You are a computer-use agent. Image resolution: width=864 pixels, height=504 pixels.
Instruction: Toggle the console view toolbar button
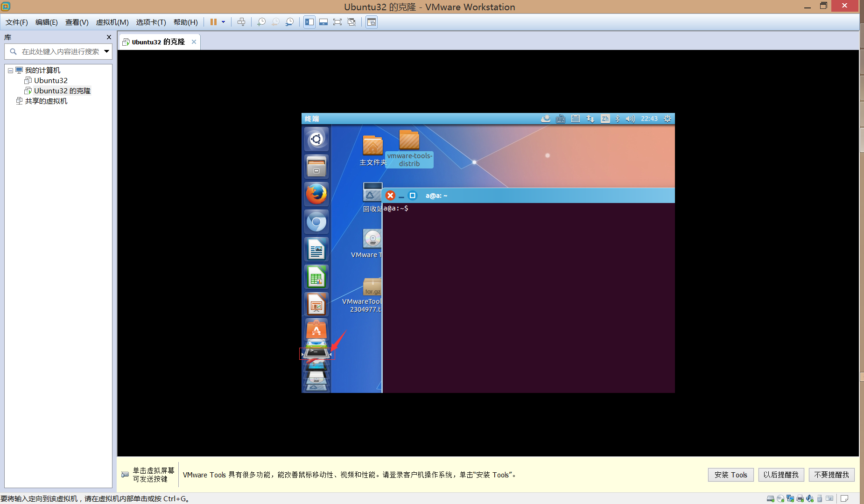372,22
